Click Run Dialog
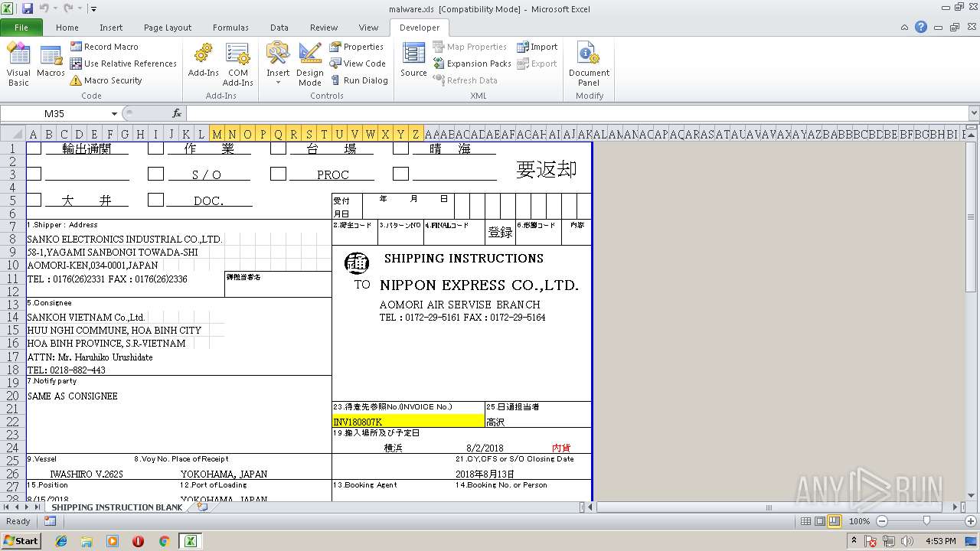Viewport: 980px width, 551px height. coord(359,80)
